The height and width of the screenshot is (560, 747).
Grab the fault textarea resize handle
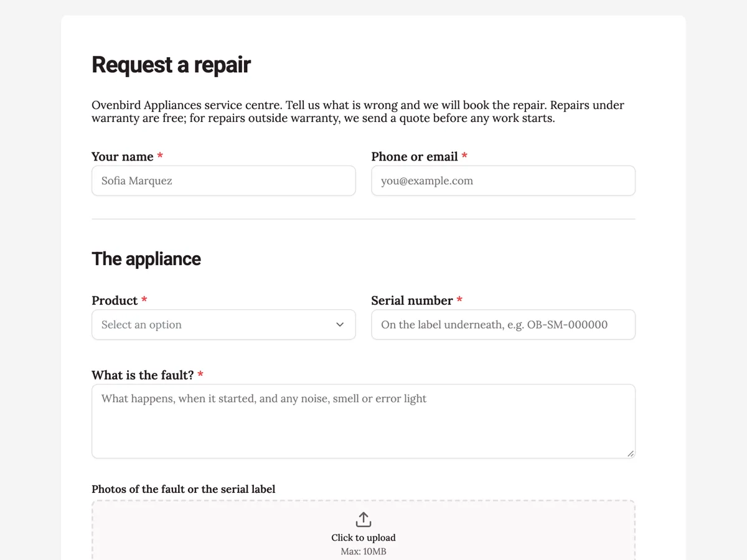click(x=631, y=454)
